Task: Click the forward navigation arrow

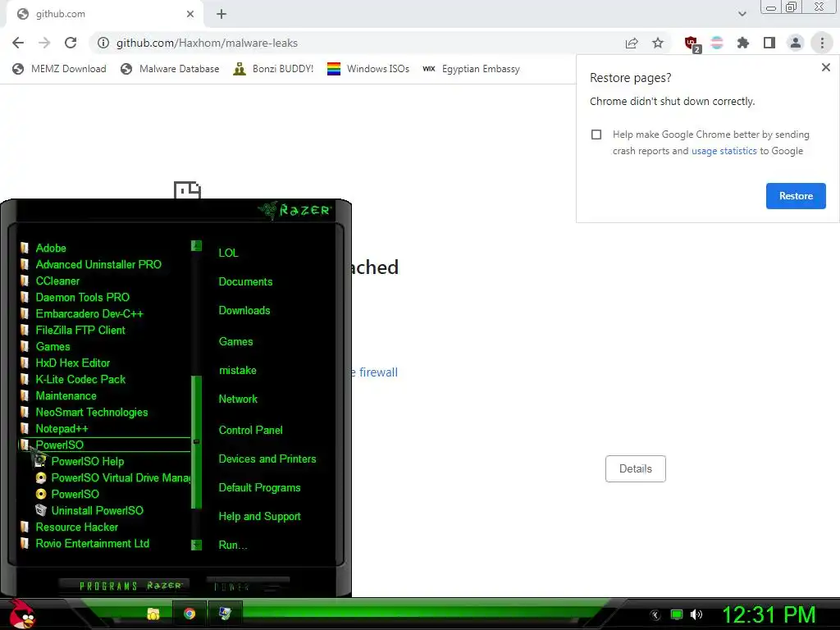Action: [44, 43]
